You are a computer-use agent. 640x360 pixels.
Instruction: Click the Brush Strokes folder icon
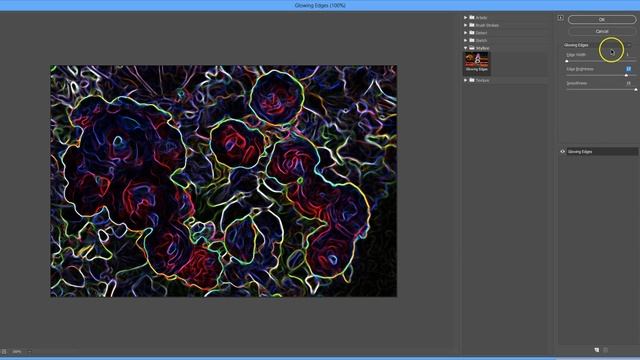tap(472, 25)
